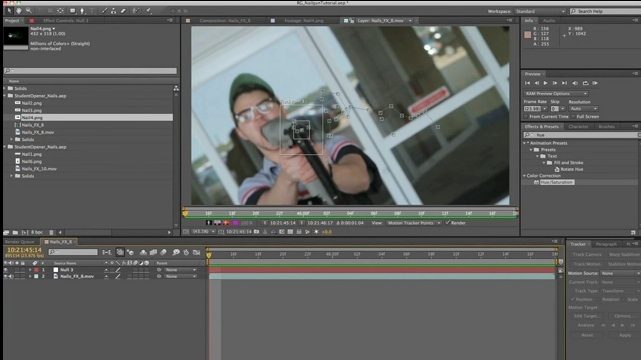Screen dimensions: 641x360
Task: Toggle Render checkbox in layer viewer
Action: [x=448, y=223]
